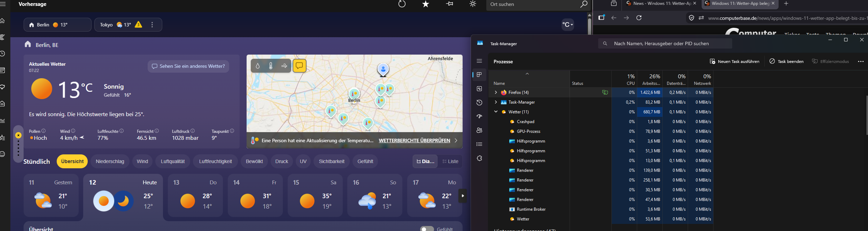Select the thermometer map layer
Image resolution: width=868 pixels, height=231 pixels.
point(271,66)
